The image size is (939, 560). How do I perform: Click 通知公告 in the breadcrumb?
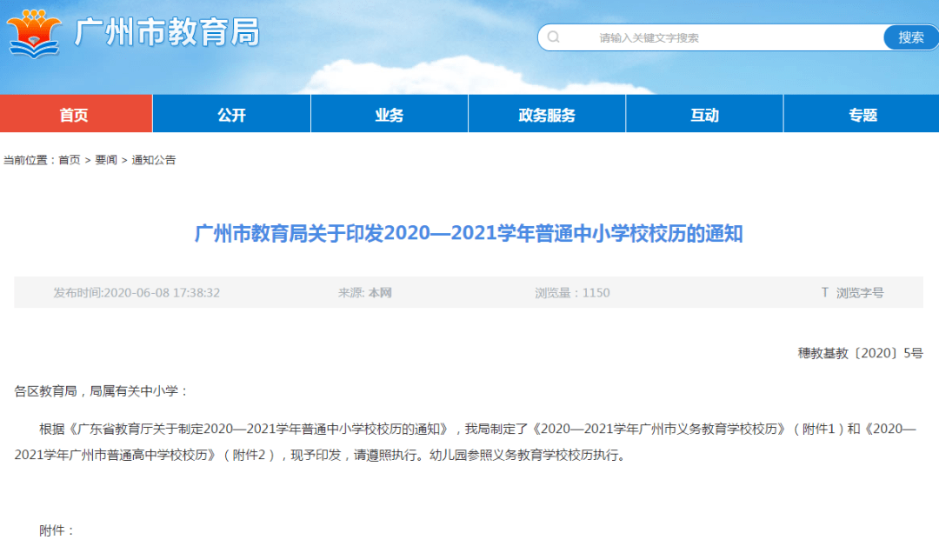(x=153, y=160)
